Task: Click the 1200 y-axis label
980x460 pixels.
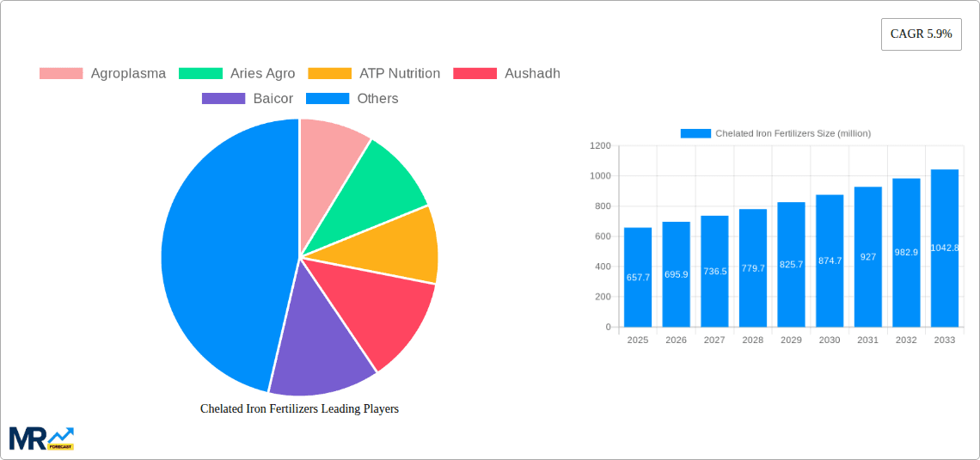Action: tap(601, 145)
